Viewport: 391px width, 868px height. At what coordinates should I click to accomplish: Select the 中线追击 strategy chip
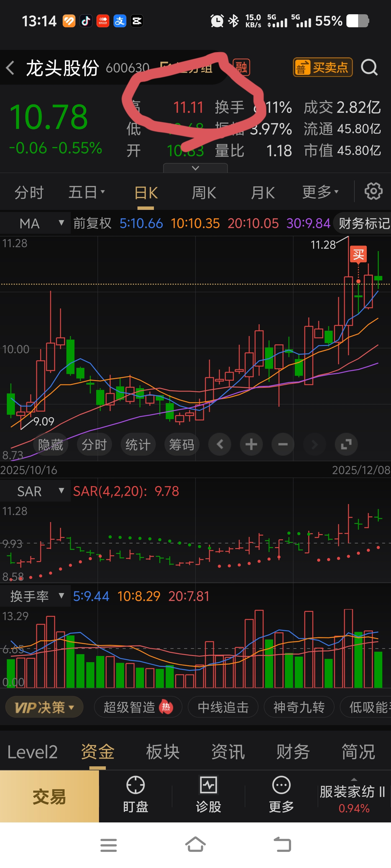[x=223, y=707]
